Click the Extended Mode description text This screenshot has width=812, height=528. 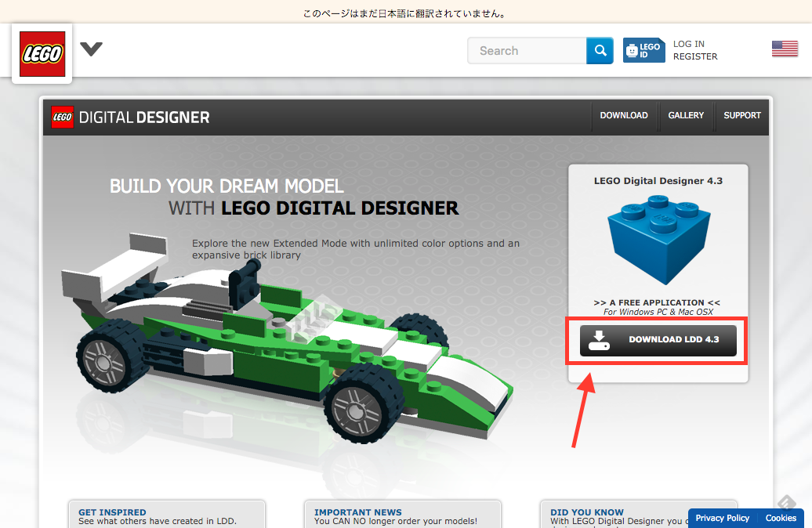point(355,249)
